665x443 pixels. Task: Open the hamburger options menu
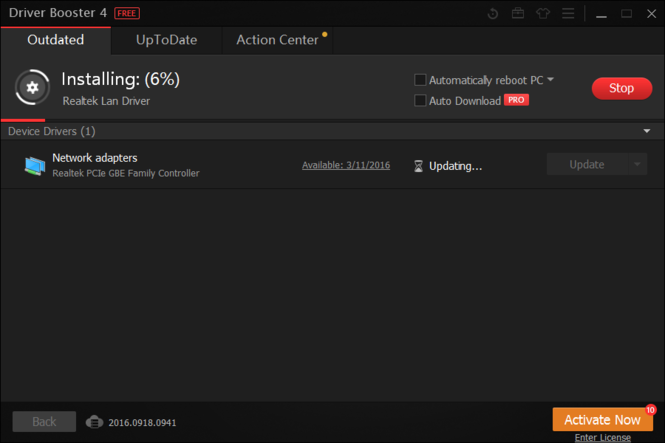[568, 14]
